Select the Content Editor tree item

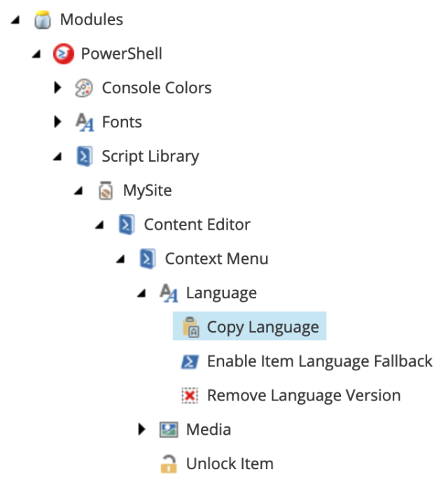coord(197,225)
